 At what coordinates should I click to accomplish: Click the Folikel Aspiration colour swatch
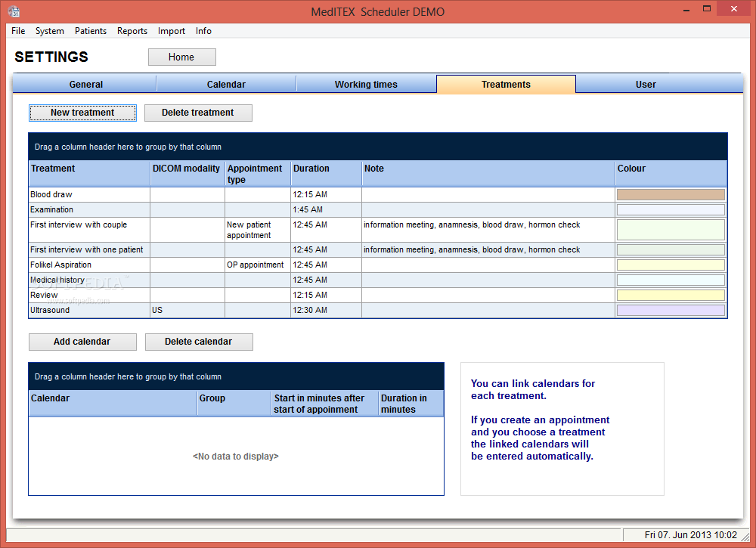tap(671, 265)
